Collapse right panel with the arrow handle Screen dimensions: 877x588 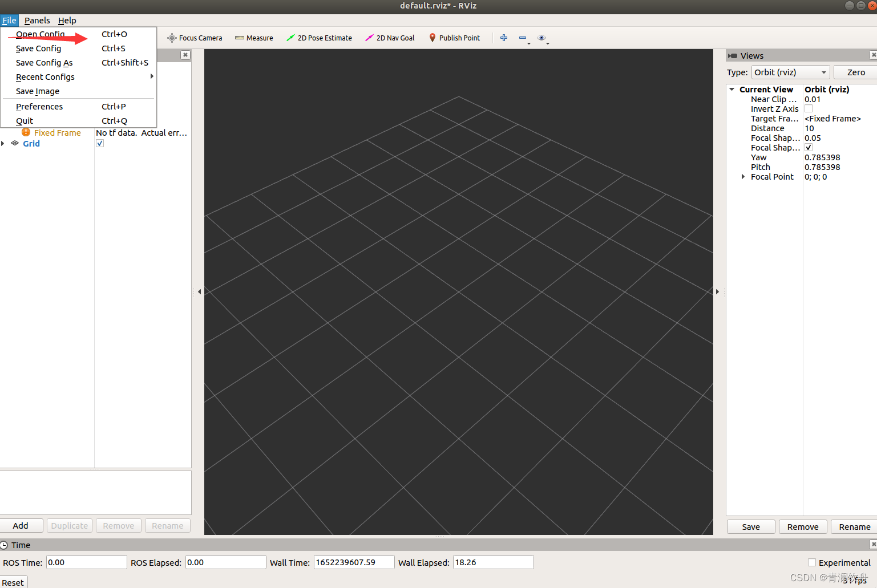717,291
